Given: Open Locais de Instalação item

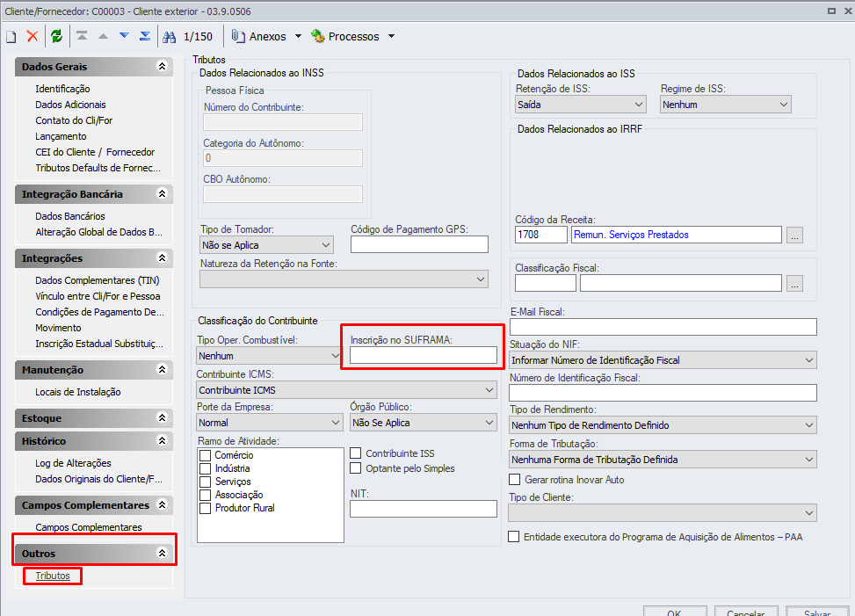Looking at the screenshot, I should pos(78,392).
